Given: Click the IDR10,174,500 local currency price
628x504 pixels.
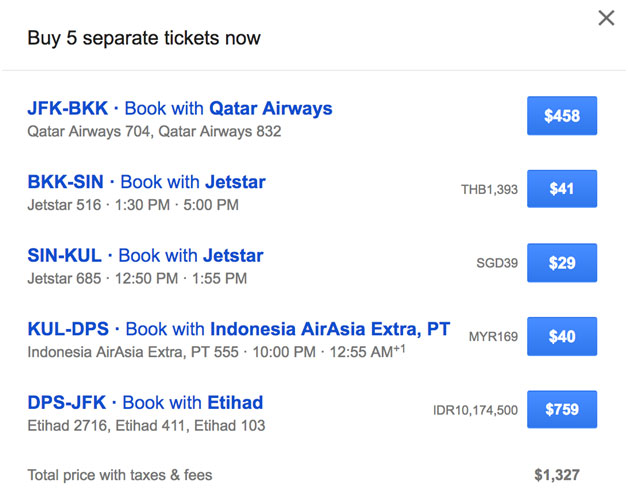Looking at the screenshot, I should tap(475, 410).
